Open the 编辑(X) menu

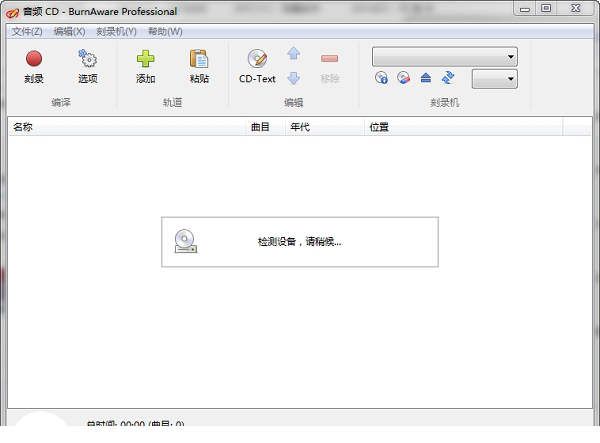[69, 31]
